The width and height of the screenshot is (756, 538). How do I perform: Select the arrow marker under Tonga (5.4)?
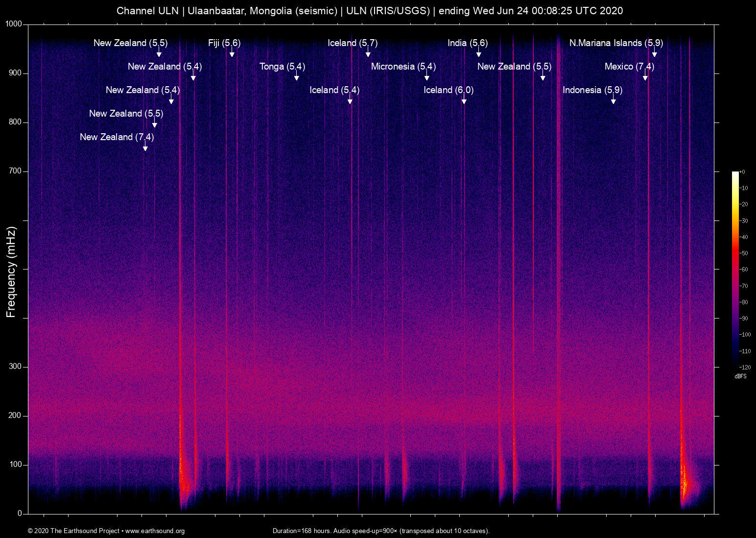click(x=296, y=77)
